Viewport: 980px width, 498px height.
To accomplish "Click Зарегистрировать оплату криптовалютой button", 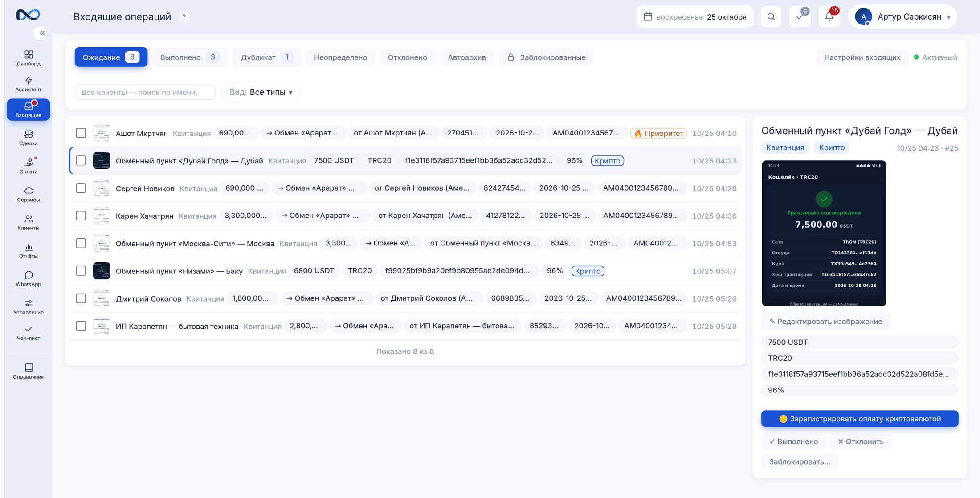I will click(860, 419).
